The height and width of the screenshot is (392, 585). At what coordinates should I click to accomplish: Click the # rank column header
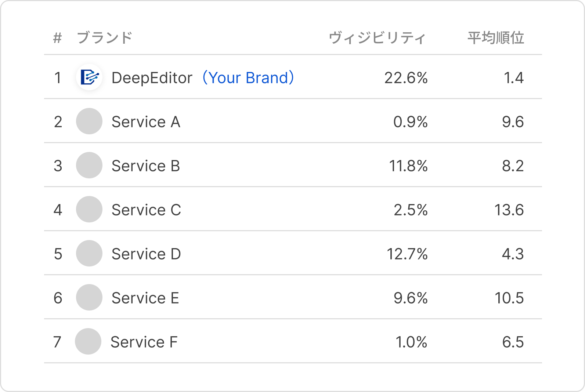(x=57, y=38)
